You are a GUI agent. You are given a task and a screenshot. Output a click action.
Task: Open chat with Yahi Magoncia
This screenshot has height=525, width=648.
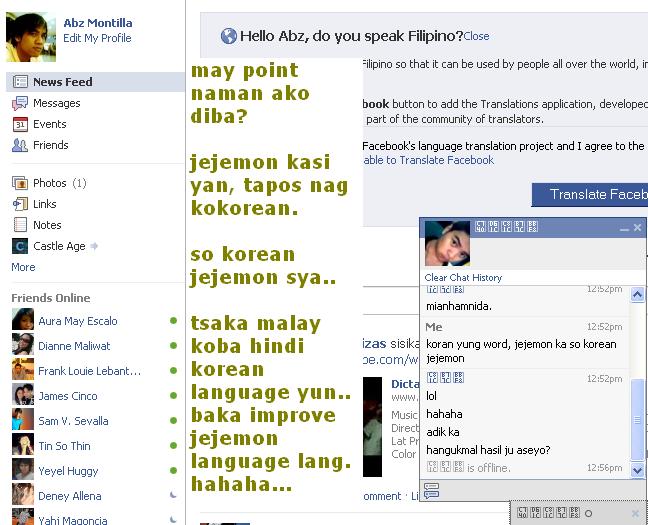(x=73, y=520)
